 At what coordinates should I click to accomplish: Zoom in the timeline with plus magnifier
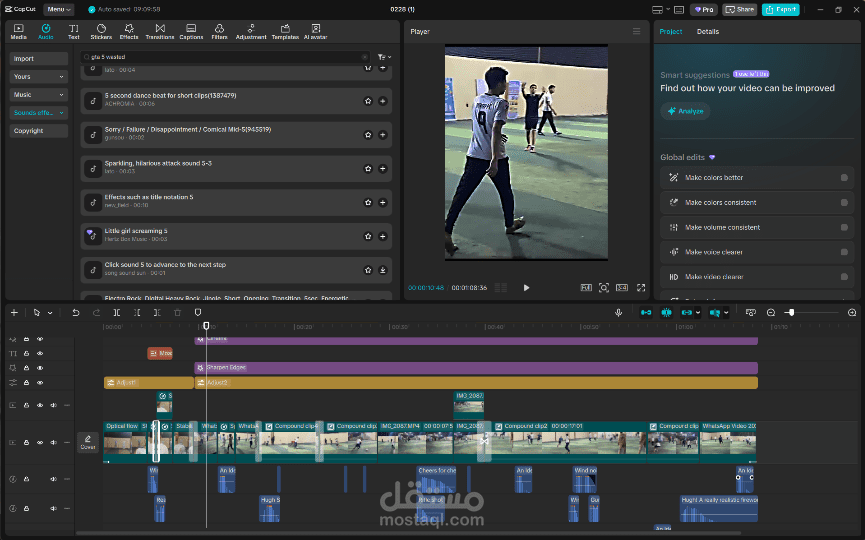(x=852, y=313)
